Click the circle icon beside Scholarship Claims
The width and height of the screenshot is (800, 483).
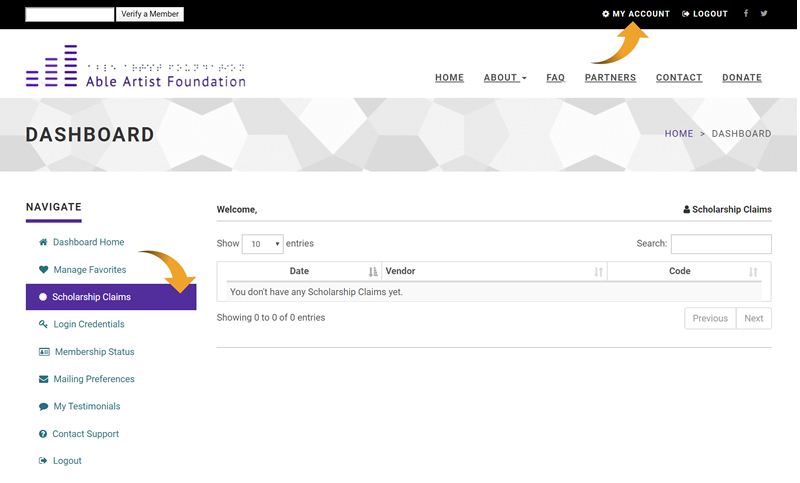[x=43, y=297]
